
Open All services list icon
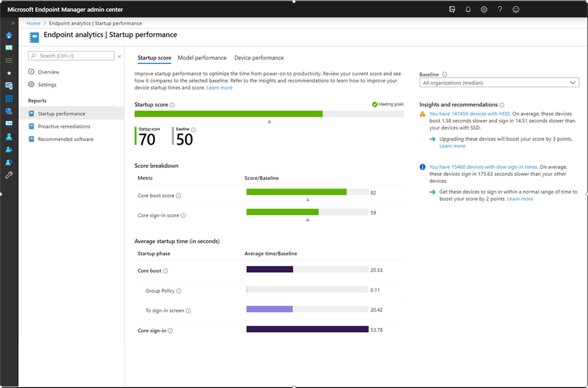(9, 61)
